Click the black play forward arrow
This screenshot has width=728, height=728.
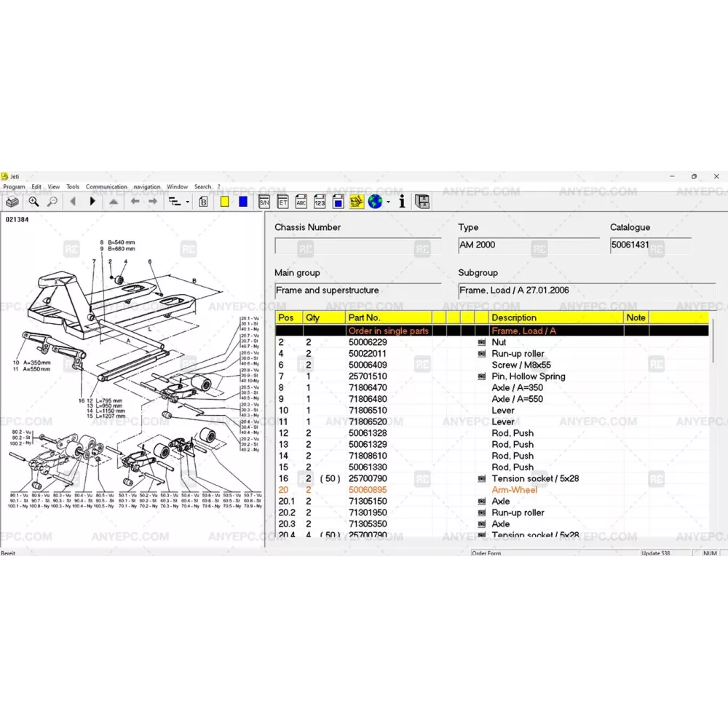[92, 202]
